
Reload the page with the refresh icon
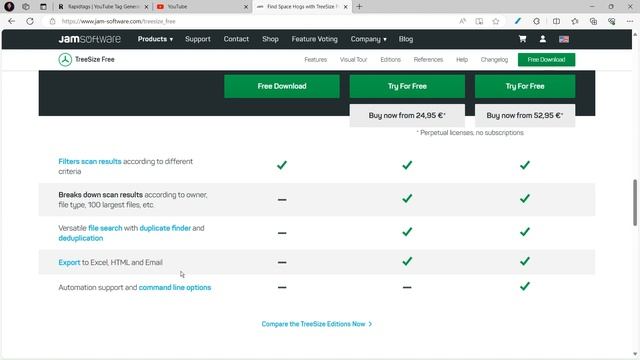30,21
